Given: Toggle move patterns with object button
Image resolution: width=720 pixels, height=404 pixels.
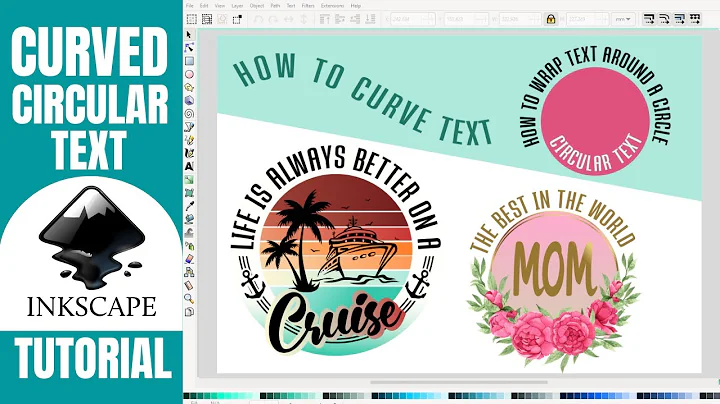Looking at the screenshot, I should [695, 19].
